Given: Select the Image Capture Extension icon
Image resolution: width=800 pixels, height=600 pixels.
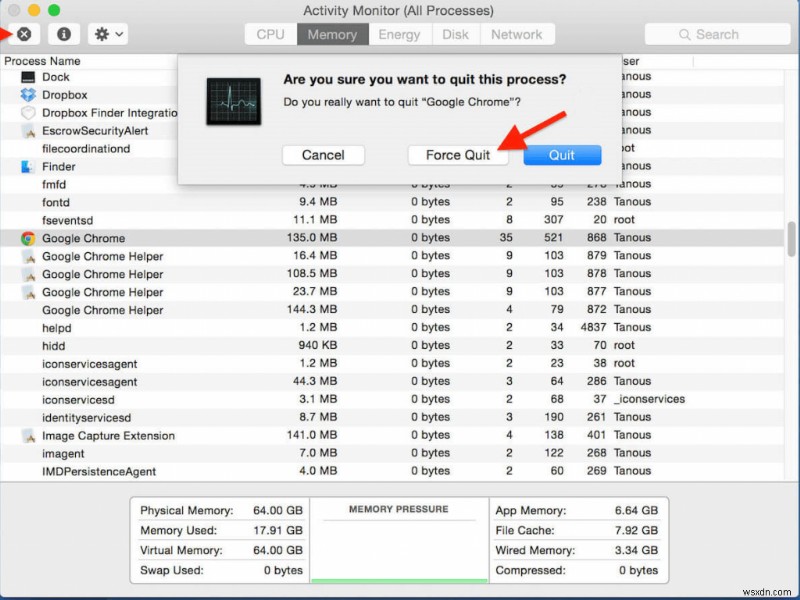Looking at the screenshot, I should 30,435.
